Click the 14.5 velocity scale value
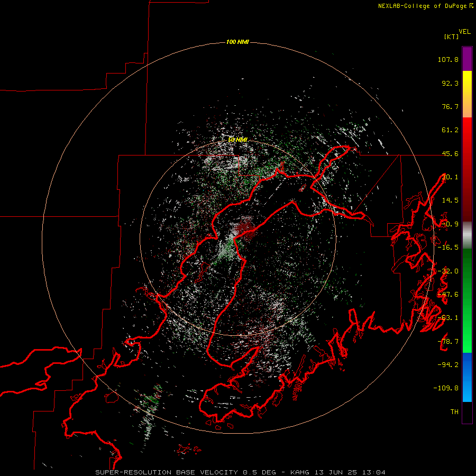The width and height of the screenshot is (476, 476). 450,200
